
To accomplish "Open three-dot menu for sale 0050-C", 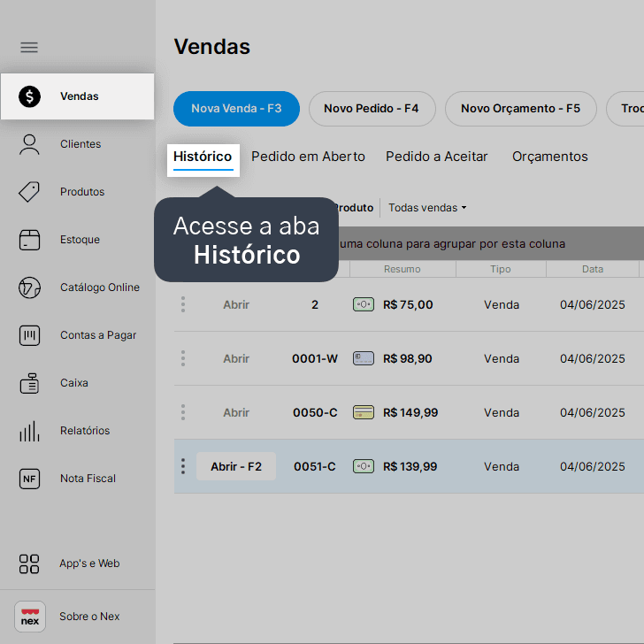I will coord(183,412).
